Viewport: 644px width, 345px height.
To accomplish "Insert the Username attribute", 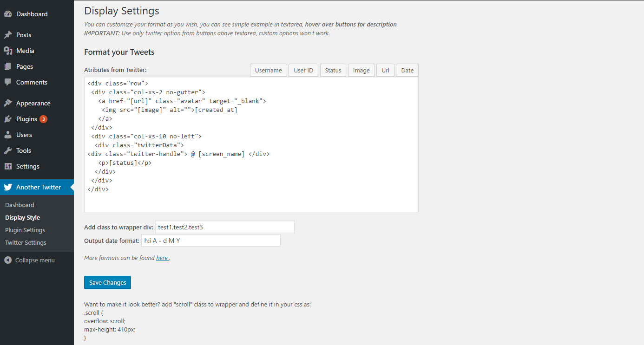I will pyautogui.click(x=269, y=70).
